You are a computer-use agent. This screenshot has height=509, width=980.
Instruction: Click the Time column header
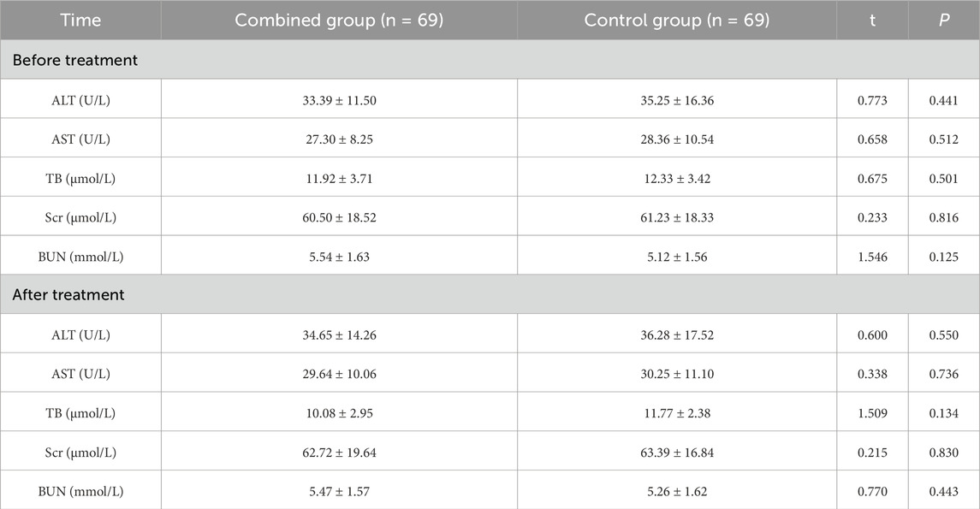point(80,20)
